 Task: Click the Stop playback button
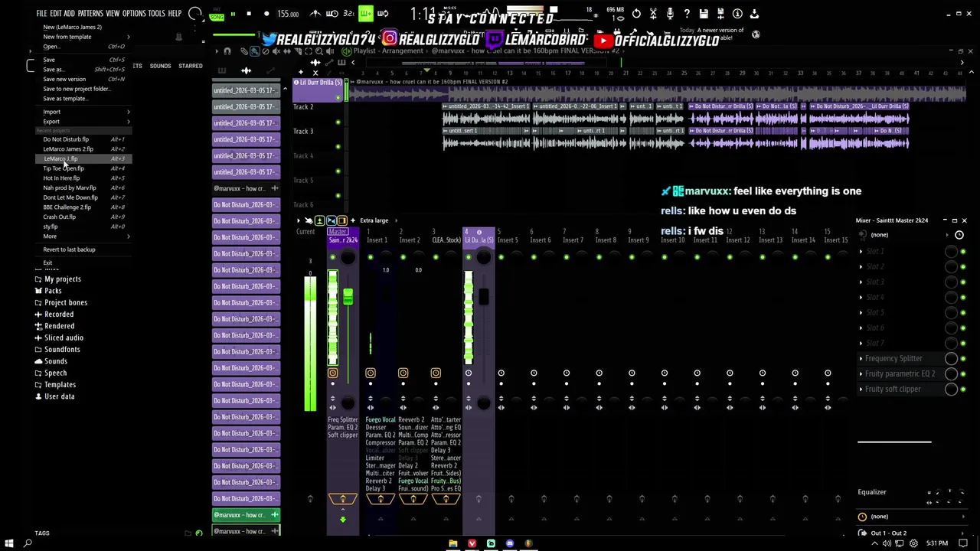coord(248,14)
